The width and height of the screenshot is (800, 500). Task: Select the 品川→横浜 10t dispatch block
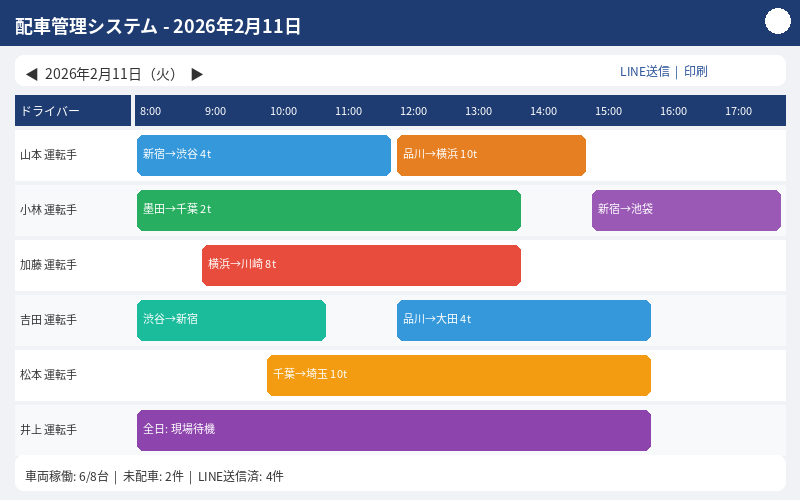(x=491, y=155)
